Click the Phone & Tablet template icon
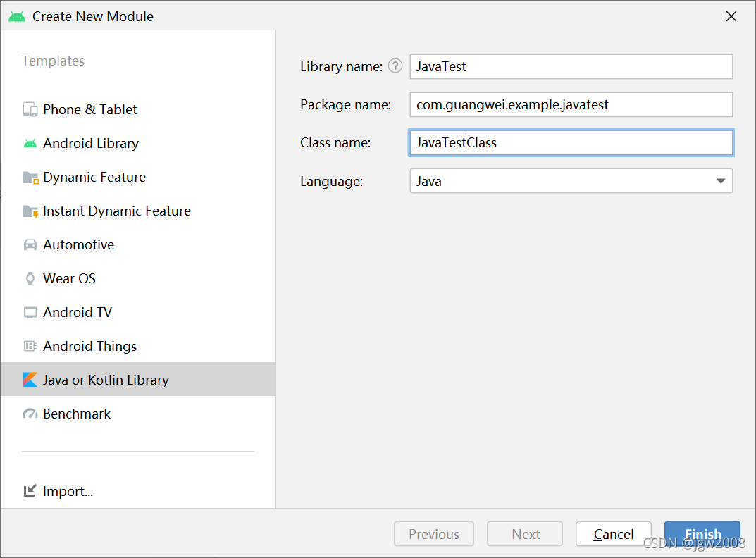756x558 pixels. point(30,109)
